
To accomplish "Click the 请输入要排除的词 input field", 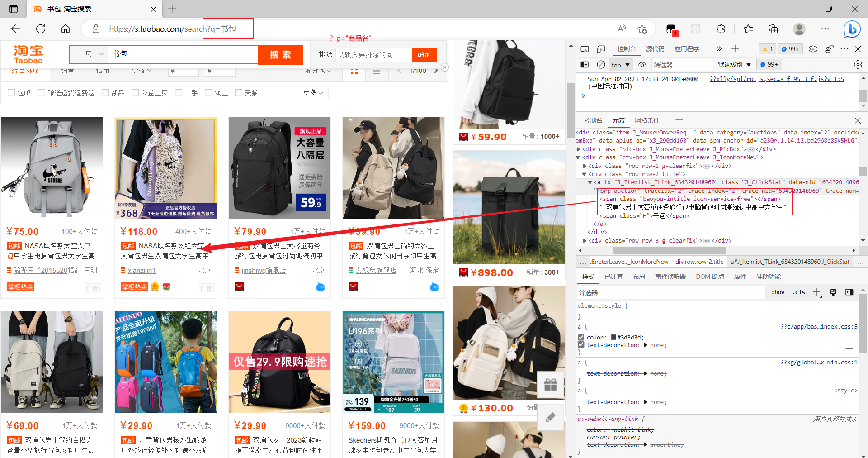I will click(x=373, y=55).
